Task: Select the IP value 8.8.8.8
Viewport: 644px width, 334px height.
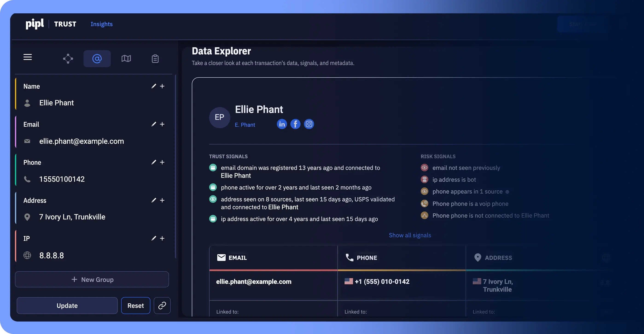Action: 52,255
